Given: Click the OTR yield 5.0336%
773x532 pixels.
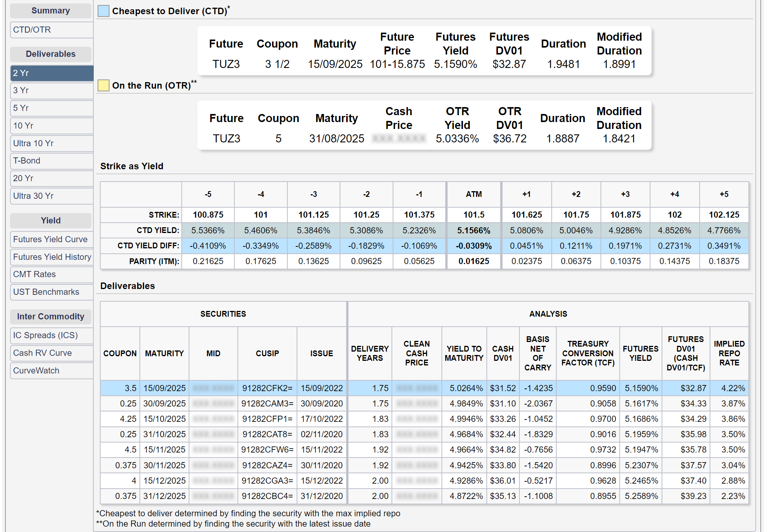Looking at the screenshot, I should 457,139.
